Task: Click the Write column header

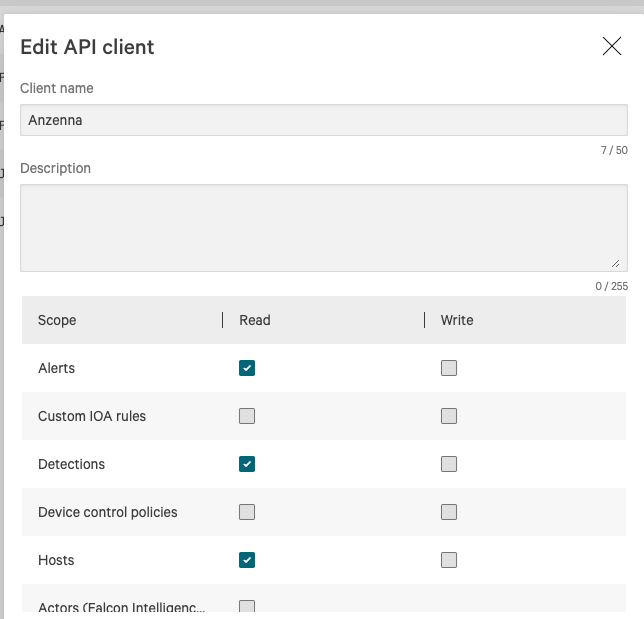Action: click(x=457, y=320)
